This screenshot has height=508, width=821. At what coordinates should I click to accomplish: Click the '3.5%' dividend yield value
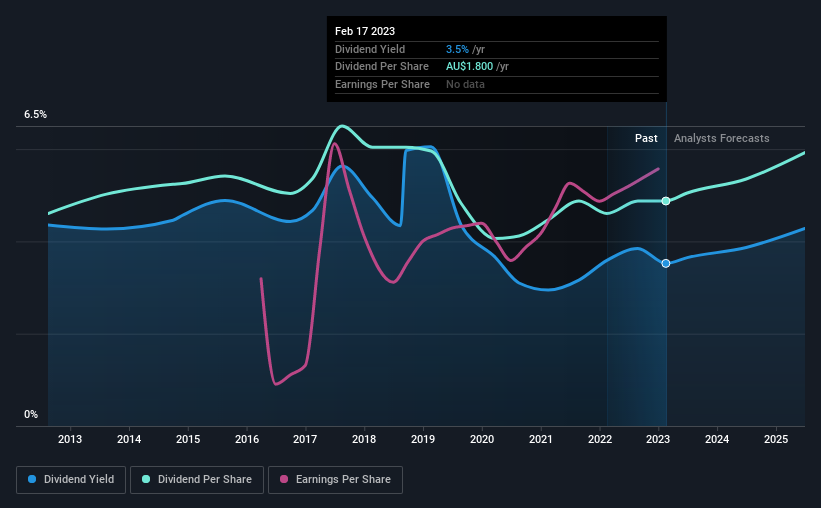[x=457, y=49]
